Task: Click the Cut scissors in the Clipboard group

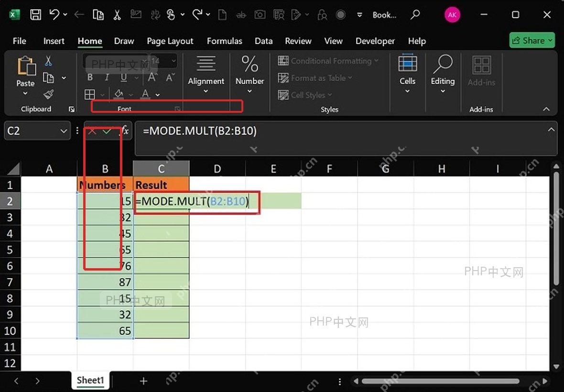Action: pos(48,61)
